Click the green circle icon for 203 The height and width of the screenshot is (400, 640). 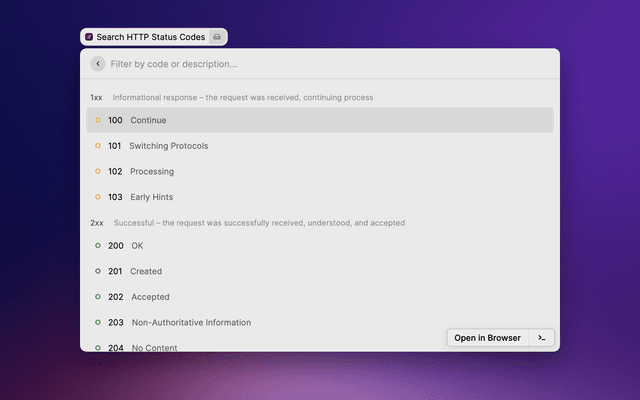(98, 322)
